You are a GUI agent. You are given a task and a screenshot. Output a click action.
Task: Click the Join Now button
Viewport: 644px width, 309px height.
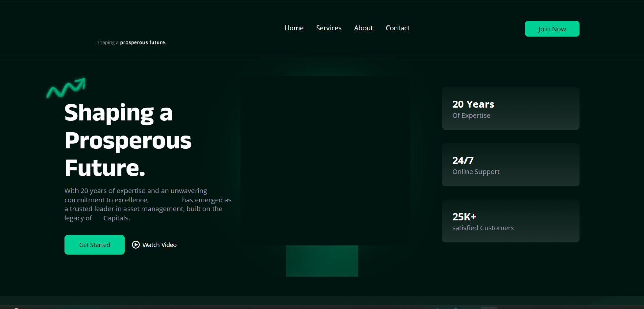click(x=552, y=29)
